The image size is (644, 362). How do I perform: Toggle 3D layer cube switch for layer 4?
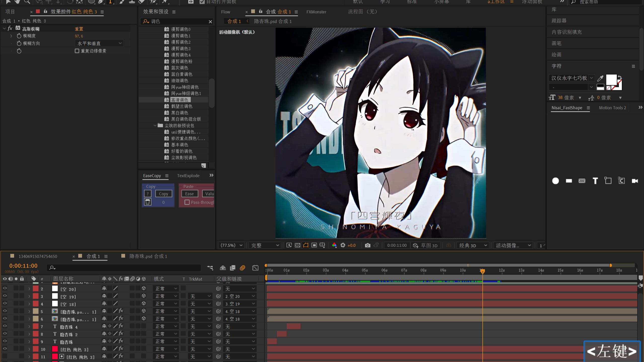(x=144, y=304)
